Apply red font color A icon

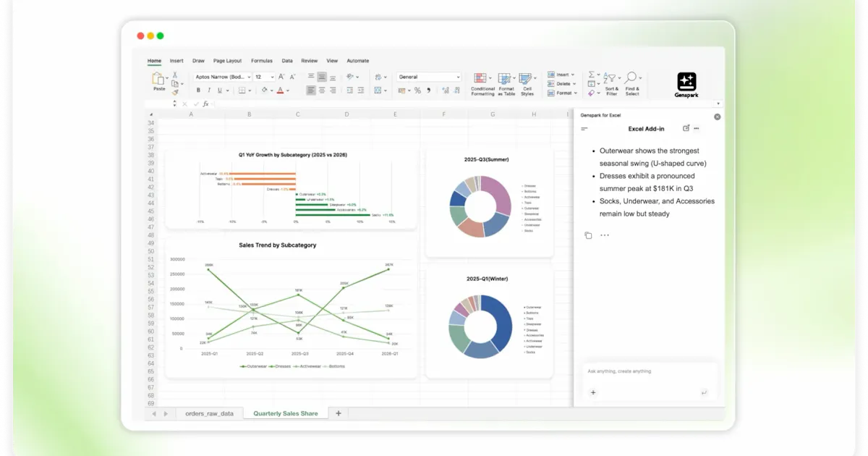click(280, 90)
